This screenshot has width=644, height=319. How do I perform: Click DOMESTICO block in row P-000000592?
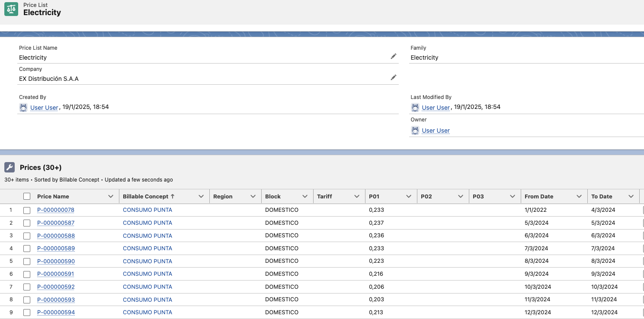point(282,287)
